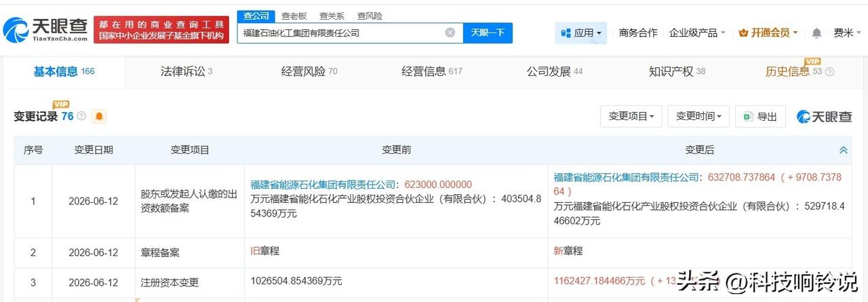Click the help icon next to 变更记录 76
This screenshot has width=868, height=302.
(81, 117)
